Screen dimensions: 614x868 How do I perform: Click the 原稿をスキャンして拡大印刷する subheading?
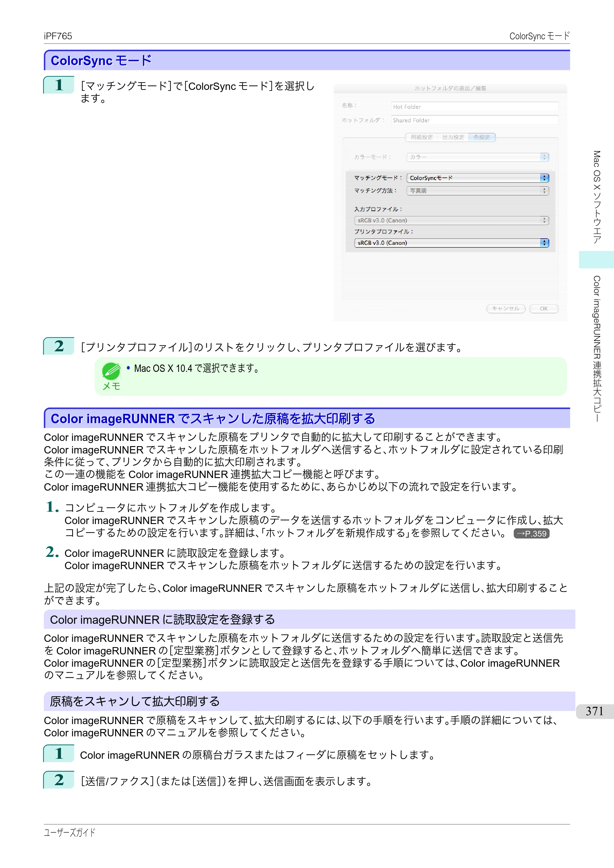tap(135, 701)
